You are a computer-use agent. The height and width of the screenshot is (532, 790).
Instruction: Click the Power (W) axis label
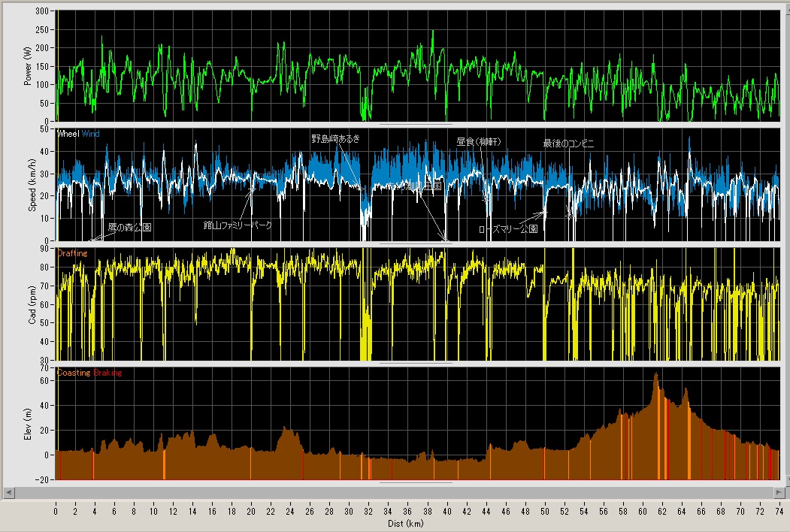[28, 65]
